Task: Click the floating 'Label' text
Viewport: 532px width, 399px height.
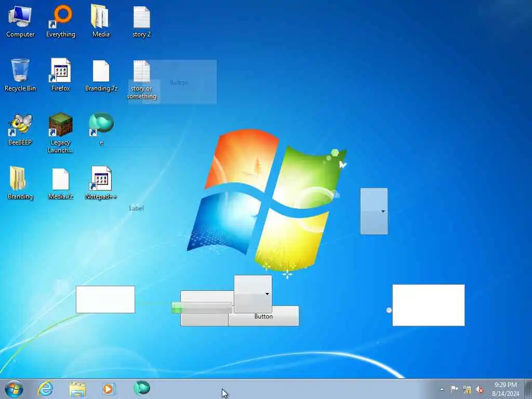Action: [x=136, y=208]
